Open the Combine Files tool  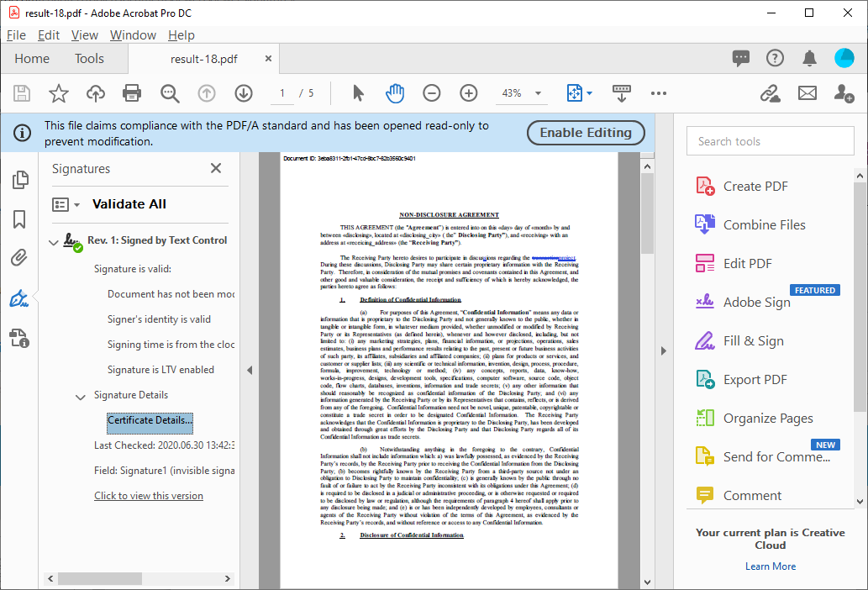[750, 224]
